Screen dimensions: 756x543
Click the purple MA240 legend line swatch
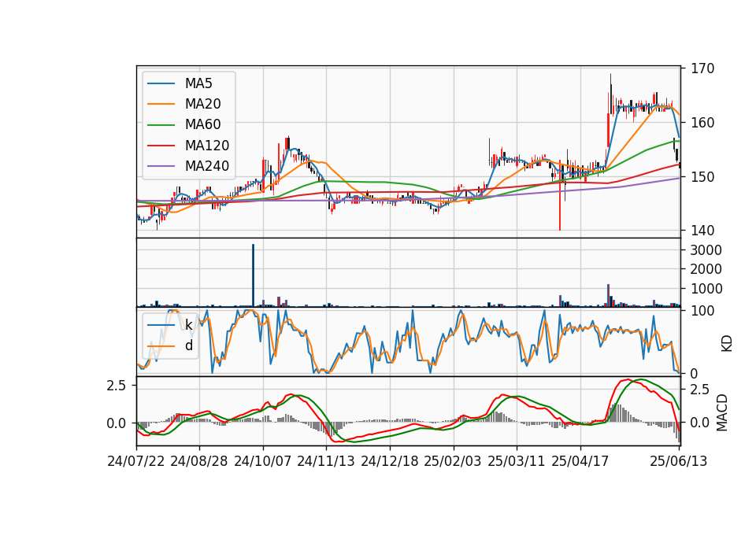pos(161,166)
